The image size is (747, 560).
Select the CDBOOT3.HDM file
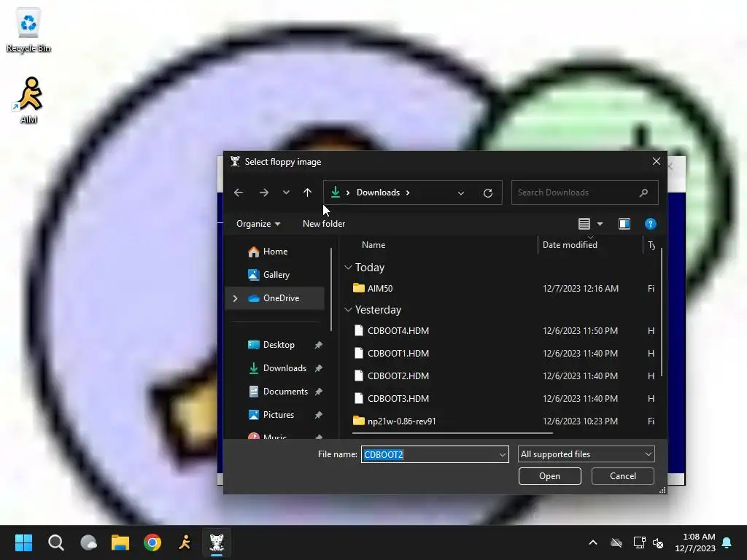click(398, 399)
